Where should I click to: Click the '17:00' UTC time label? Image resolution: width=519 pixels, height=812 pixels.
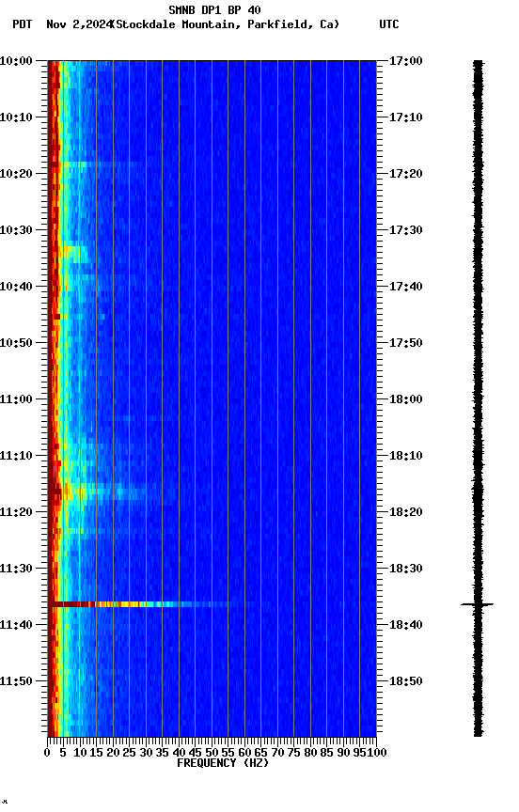tap(406, 61)
